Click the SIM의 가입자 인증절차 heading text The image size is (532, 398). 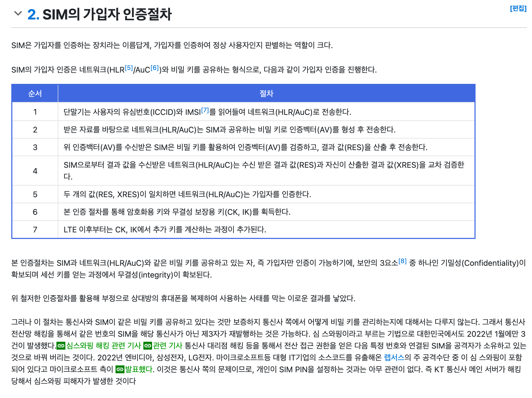107,14
